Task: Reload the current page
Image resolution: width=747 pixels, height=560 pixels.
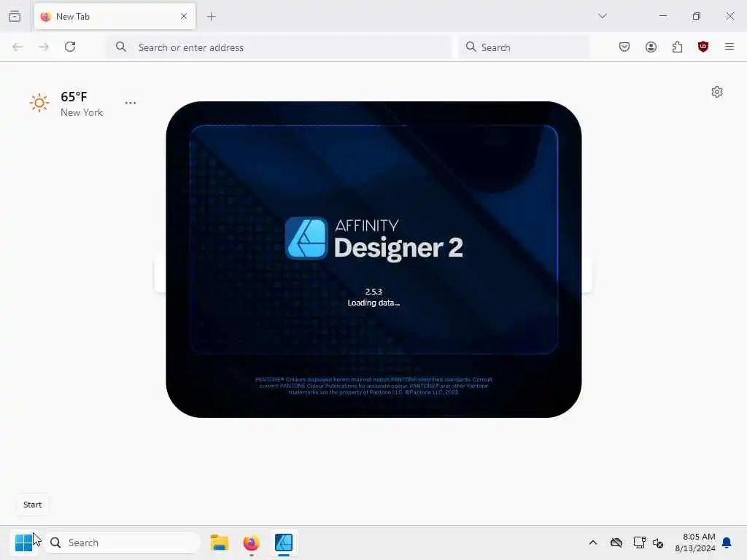Action: [70, 47]
